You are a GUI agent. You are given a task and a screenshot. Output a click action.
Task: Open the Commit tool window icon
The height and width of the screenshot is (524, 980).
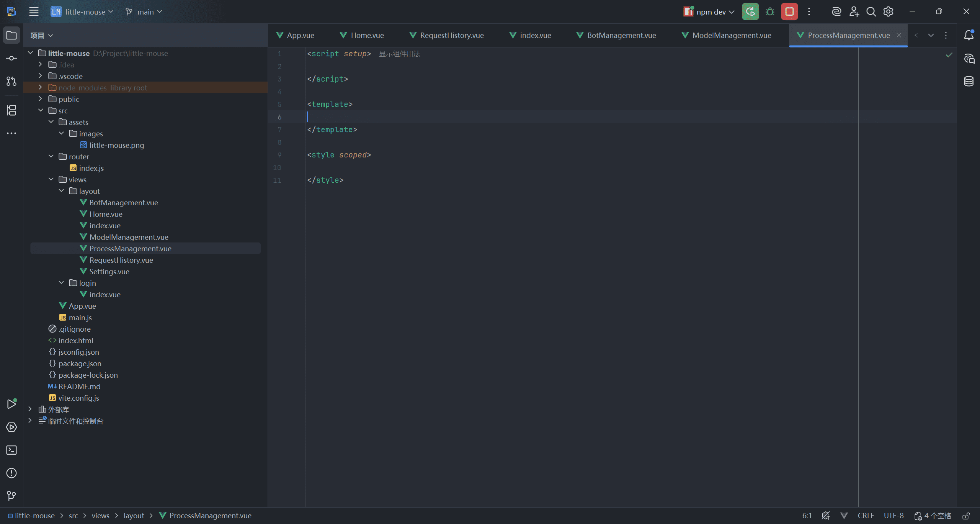tap(11, 58)
